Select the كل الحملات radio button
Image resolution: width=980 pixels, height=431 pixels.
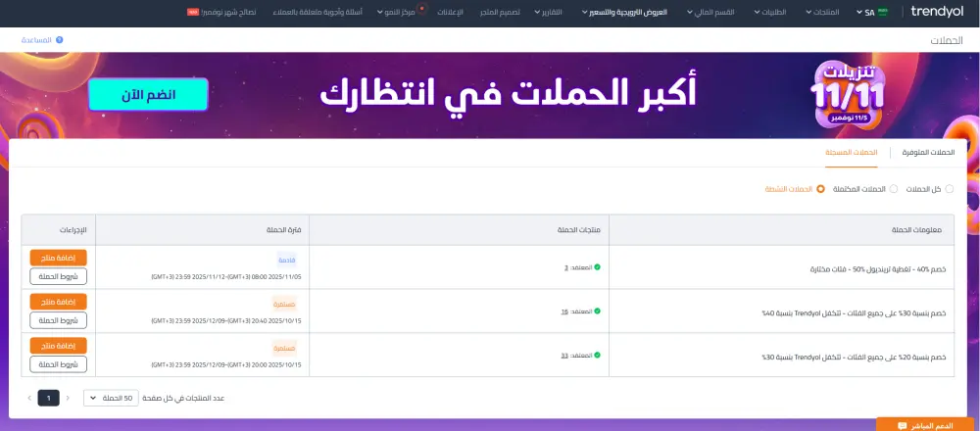click(x=950, y=189)
